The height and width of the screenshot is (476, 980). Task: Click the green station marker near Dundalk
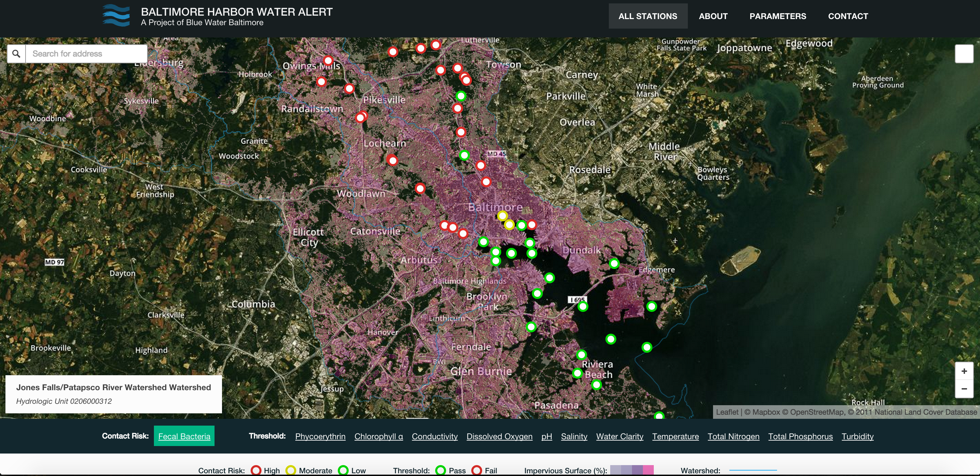[614, 263]
